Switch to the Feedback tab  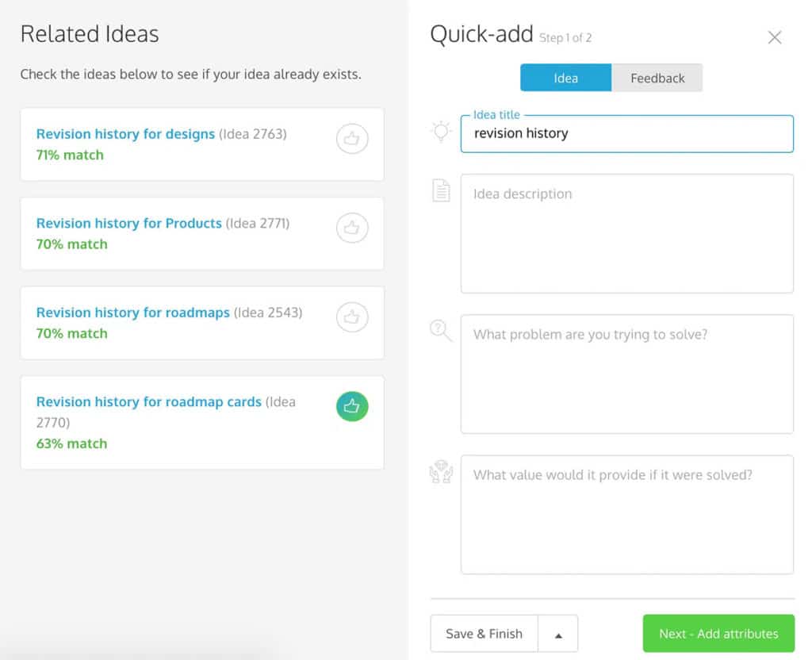click(x=657, y=78)
